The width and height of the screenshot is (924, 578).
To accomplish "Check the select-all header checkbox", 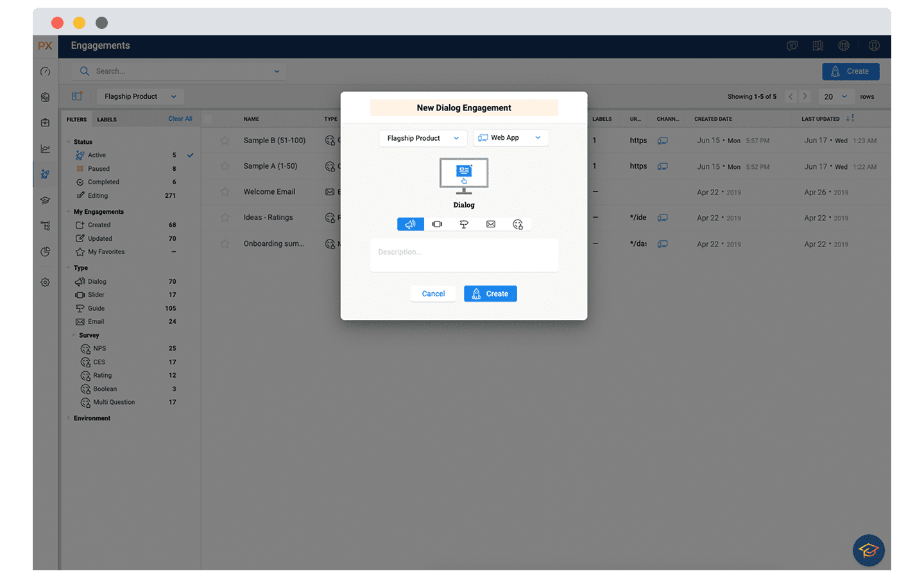I will tap(208, 119).
